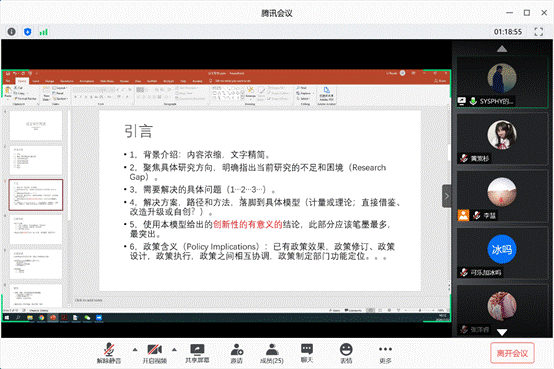Open the 成员(25) members list

(272, 353)
